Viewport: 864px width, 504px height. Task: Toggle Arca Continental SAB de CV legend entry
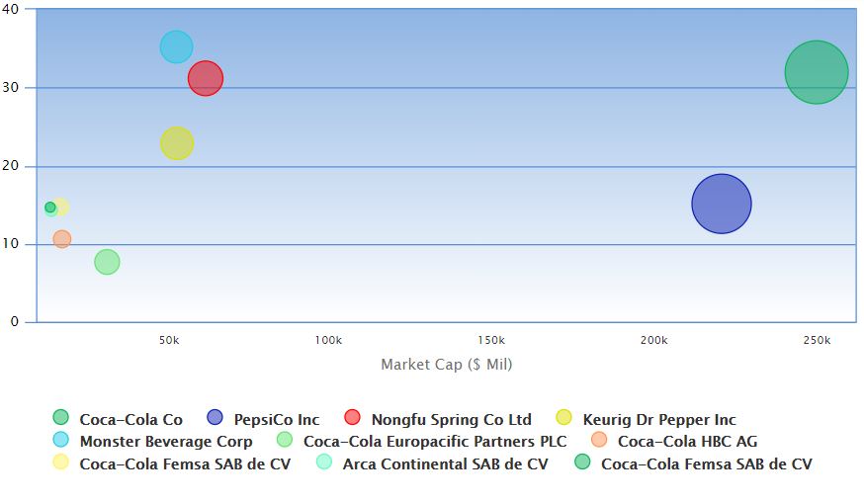pos(445,463)
